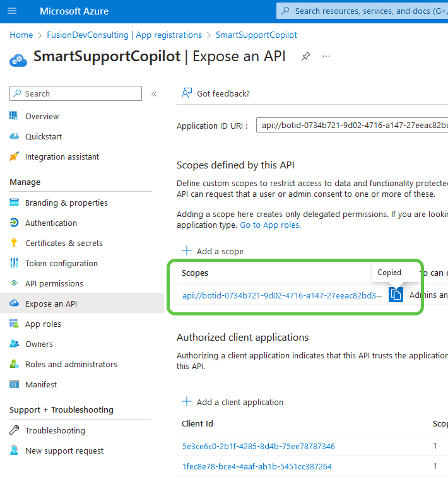Image resolution: width=448 pixels, height=494 pixels.
Task: Copy the scope URI to clipboard
Action: [396, 294]
